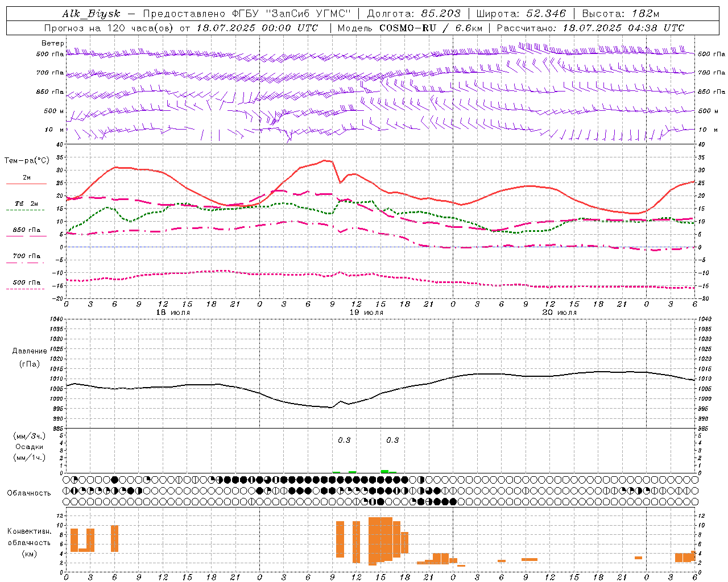Click the Давление panel label

[x=30, y=351]
